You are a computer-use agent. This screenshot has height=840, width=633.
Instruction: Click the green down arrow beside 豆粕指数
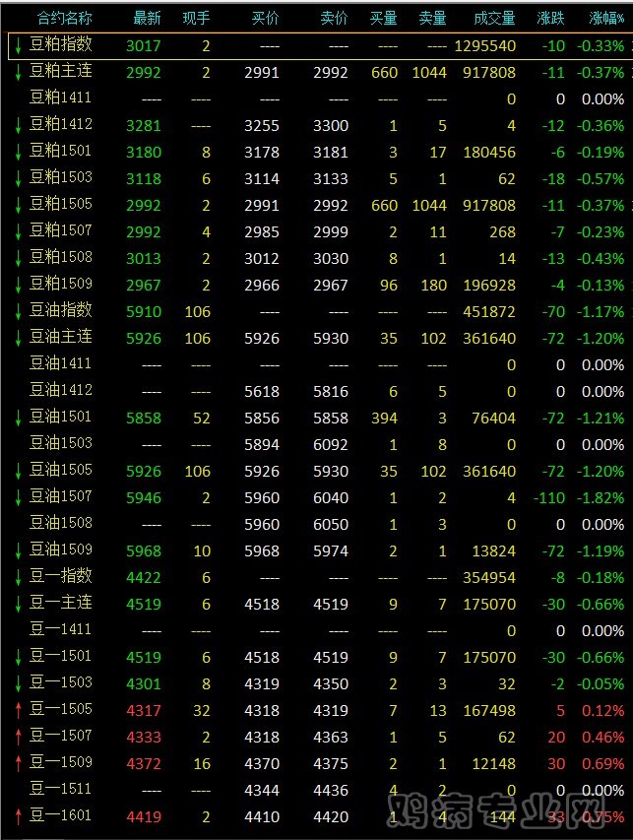(18, 45)
